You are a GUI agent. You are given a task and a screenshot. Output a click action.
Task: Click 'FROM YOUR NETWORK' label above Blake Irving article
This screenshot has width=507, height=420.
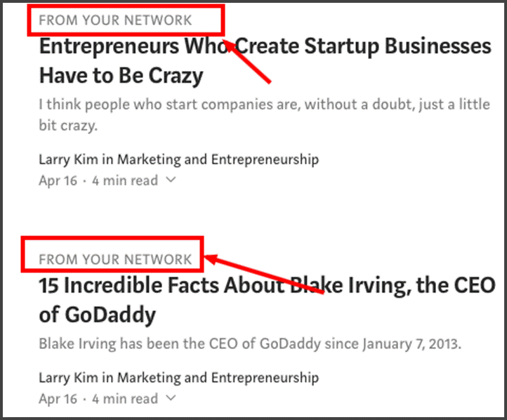coord(115,259)
